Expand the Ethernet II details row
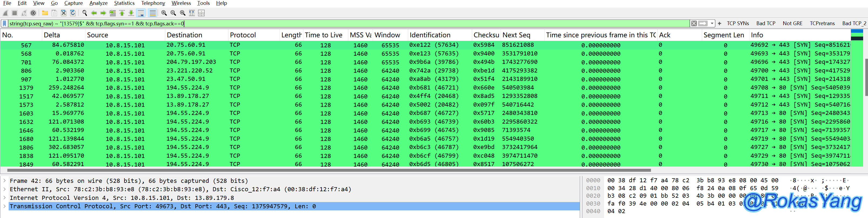Image resolution: width=868 pixels, height=218 pixels. pos(4,189)
